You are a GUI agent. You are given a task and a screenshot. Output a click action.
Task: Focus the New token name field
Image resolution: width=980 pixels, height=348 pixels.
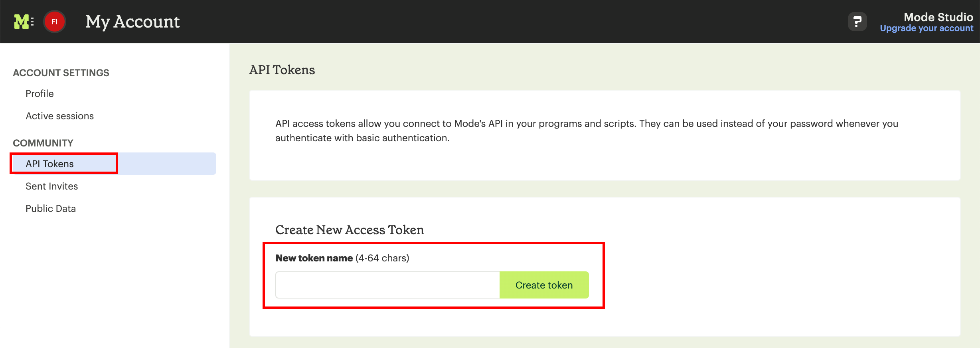tap(387, 285)
